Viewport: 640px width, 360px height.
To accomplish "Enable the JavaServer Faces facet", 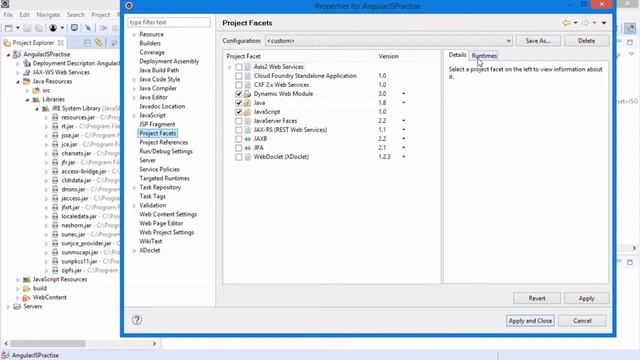I will [x=238, y=121].
